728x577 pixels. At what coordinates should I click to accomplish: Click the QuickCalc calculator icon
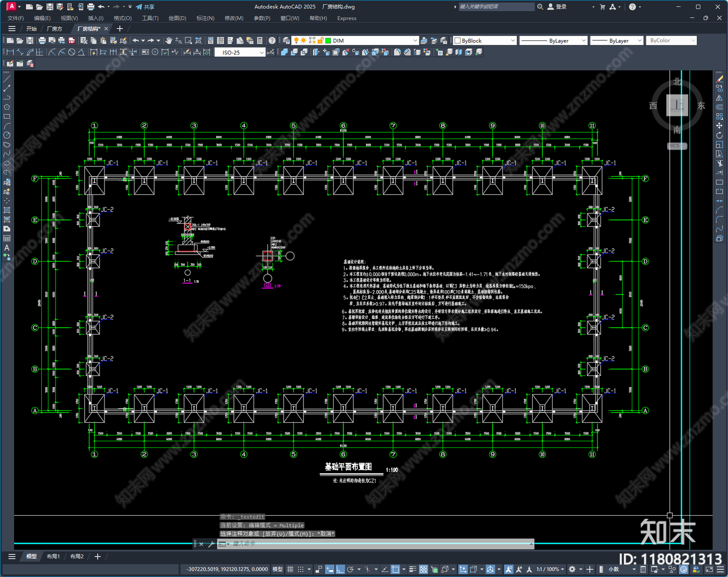tap(260, 40)
